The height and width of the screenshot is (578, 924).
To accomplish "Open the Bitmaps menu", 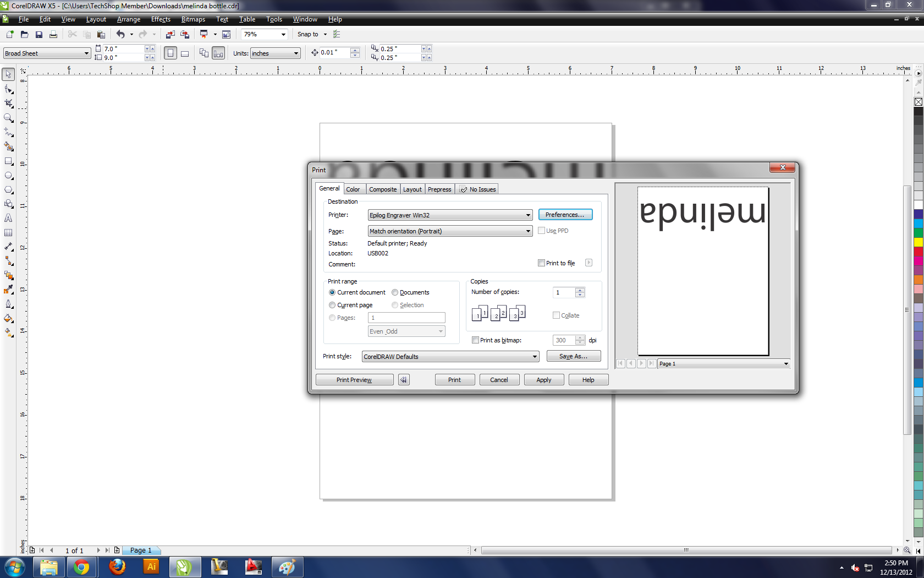I will 193,19.
